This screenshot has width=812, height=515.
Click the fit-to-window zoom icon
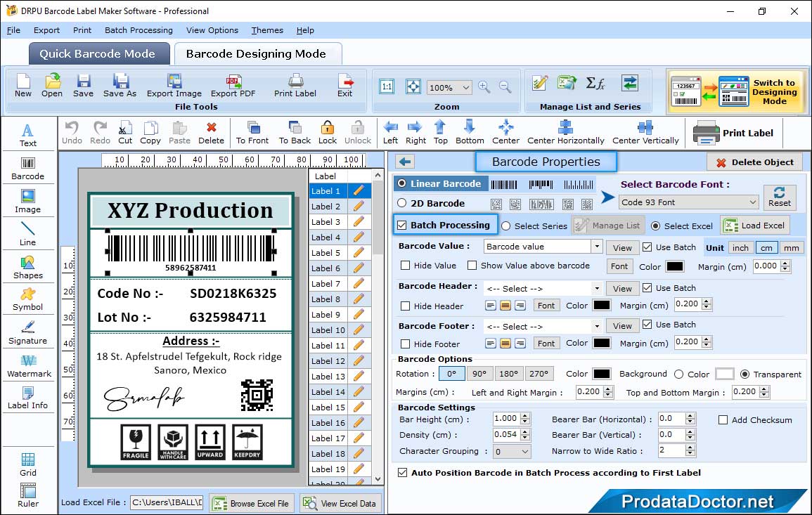click(413, 86)
